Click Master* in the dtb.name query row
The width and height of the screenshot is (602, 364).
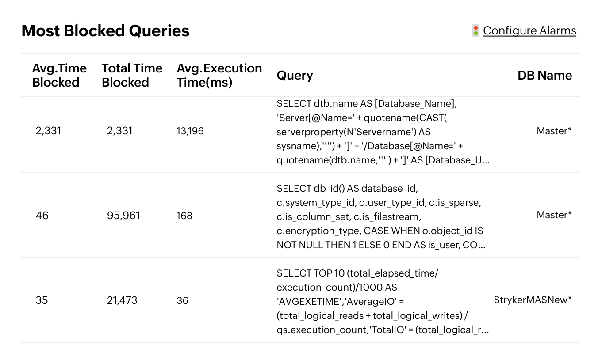click(x=554, y=131)
